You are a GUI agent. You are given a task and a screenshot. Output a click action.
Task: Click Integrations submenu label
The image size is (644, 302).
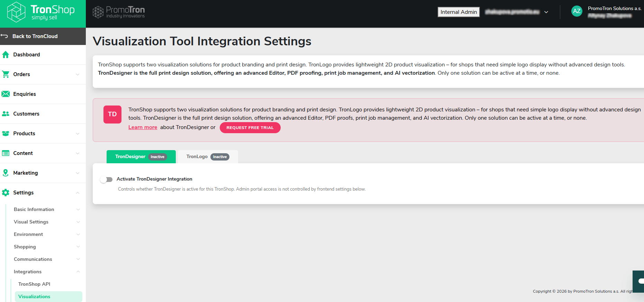coord(28,272)
